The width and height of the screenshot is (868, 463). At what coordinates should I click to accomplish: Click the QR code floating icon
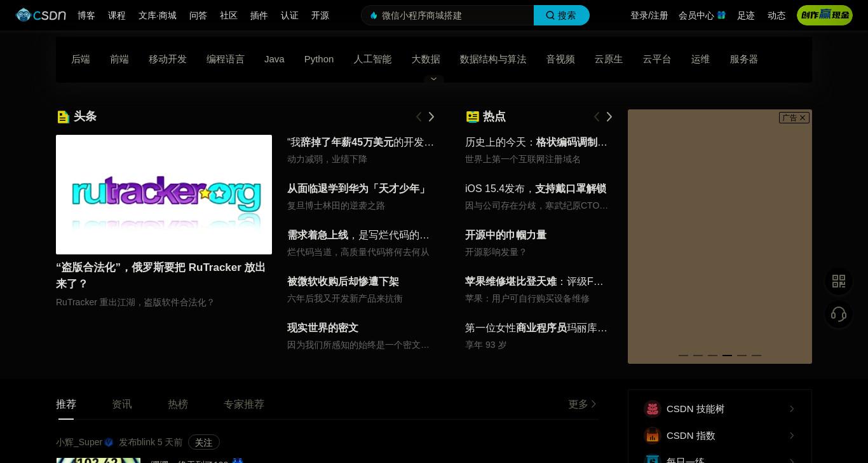pyautogui.click(x=839, y=281)
